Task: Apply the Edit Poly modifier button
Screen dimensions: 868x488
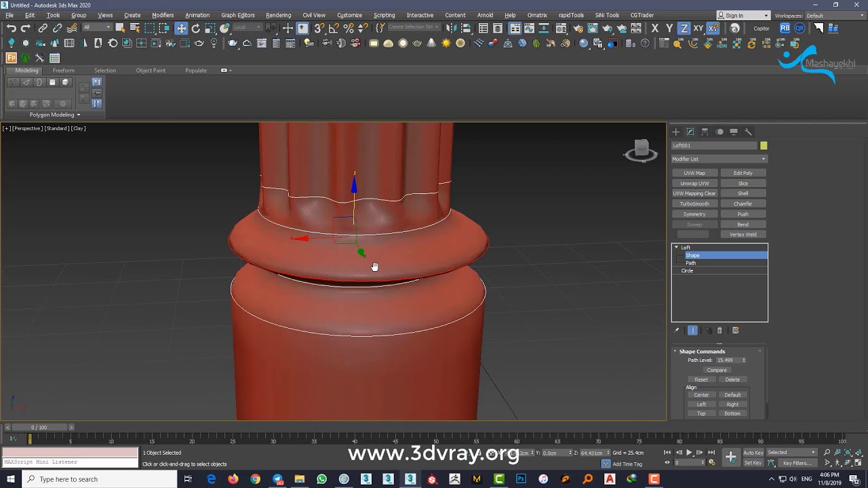Action: (x=743, y=173)
